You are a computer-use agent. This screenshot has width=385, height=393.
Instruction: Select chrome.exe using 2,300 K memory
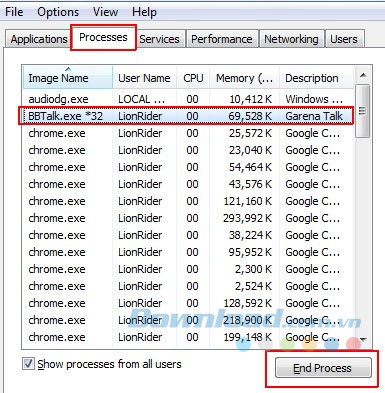[x=188, y=269]
